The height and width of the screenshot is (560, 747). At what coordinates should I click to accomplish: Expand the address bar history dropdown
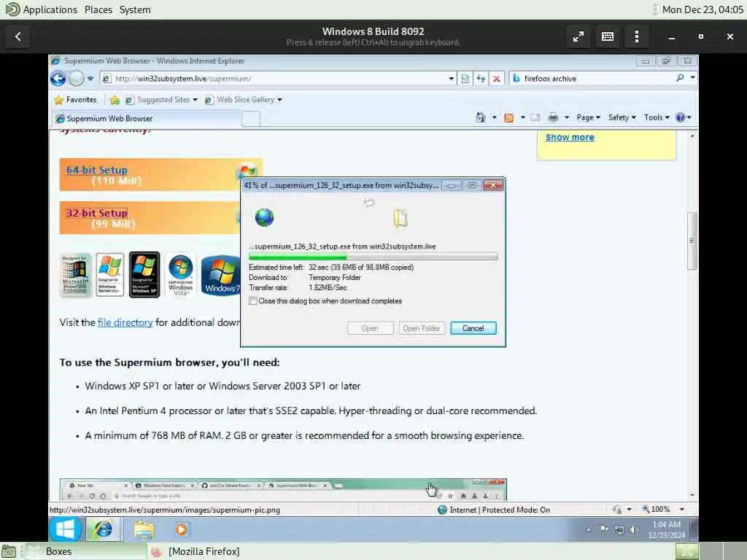pos(451,79)
